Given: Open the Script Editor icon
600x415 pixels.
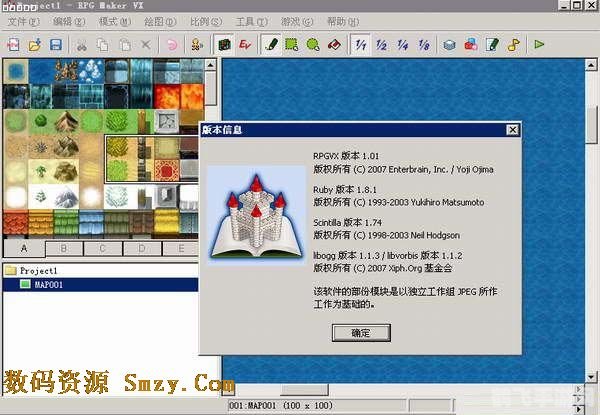Looking at the screenshot, I should click(492, 45).
